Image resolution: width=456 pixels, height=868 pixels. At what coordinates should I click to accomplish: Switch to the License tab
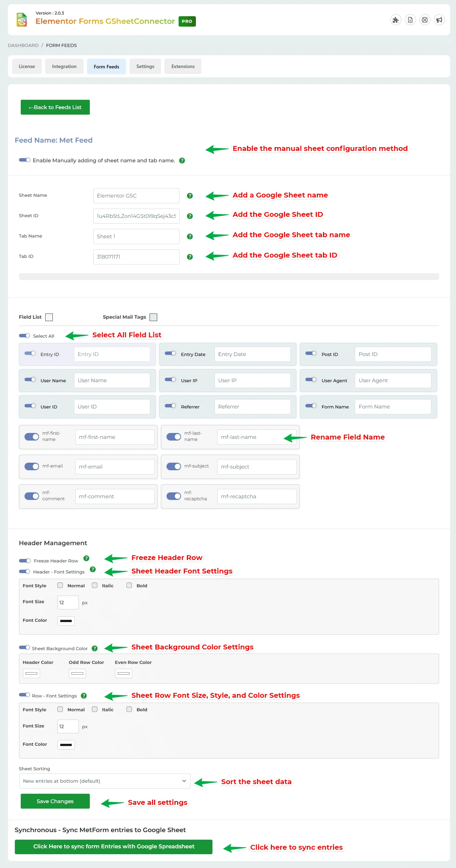27,66
